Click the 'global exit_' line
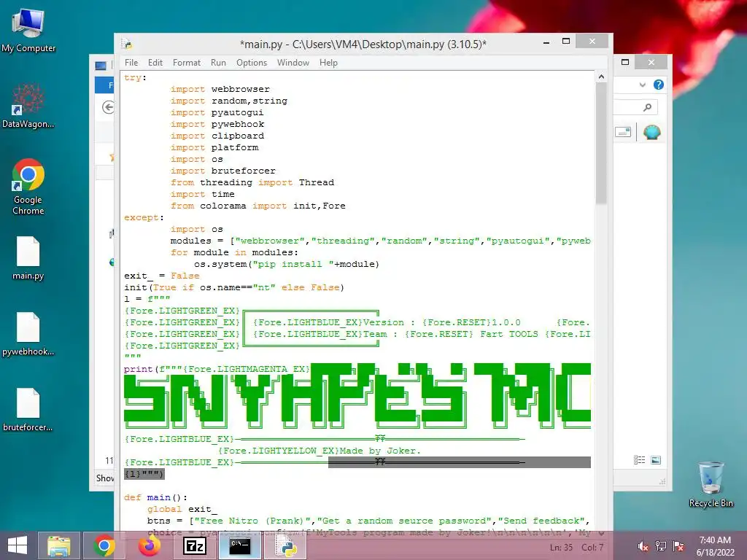This screenshot has height=560, width=747. pos(182,509)
